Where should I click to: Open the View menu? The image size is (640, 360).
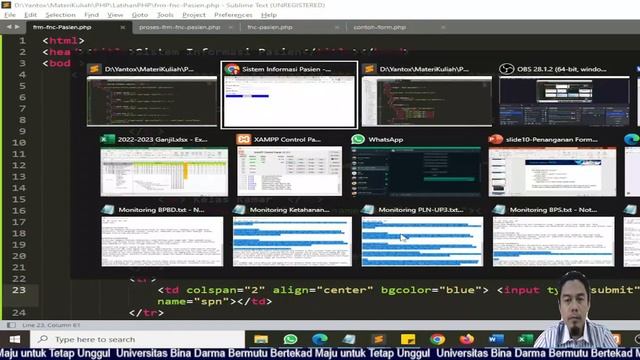(115, 15)
